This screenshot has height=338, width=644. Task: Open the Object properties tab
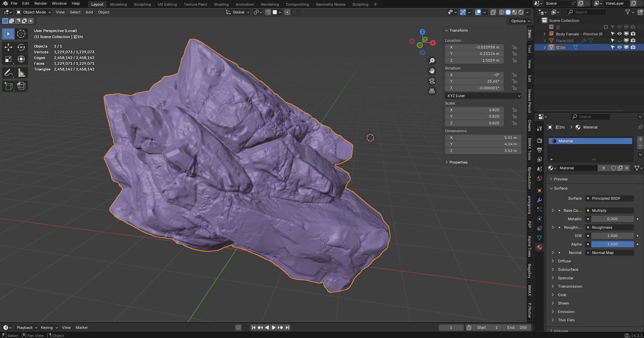pyautogui.click(x=539, y=190)
